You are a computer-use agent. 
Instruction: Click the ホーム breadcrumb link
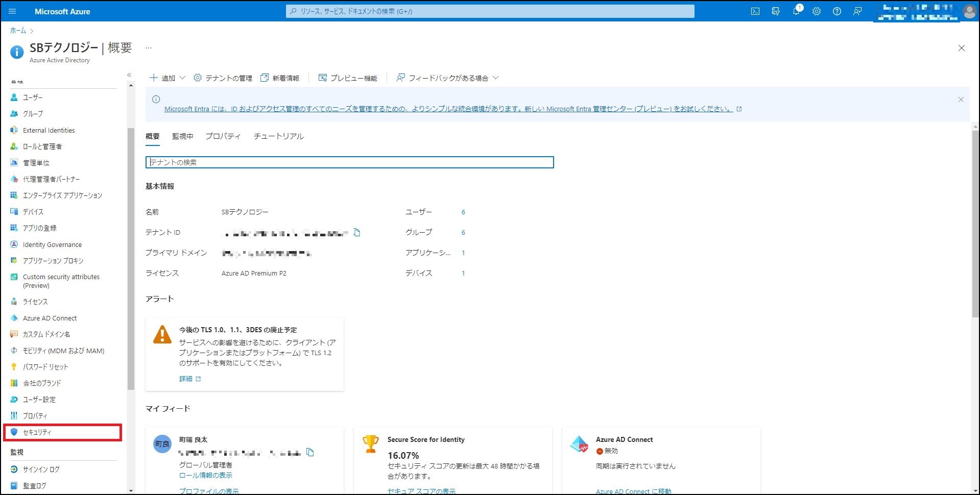18,31
